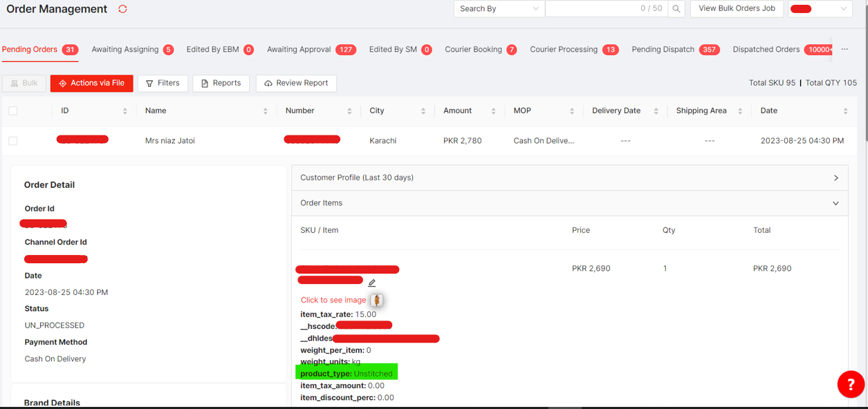Image resolution: width=868 pixels, height=409 pixels.
Task: Open View Bulk Orders Job
Action: pos(737,9)
